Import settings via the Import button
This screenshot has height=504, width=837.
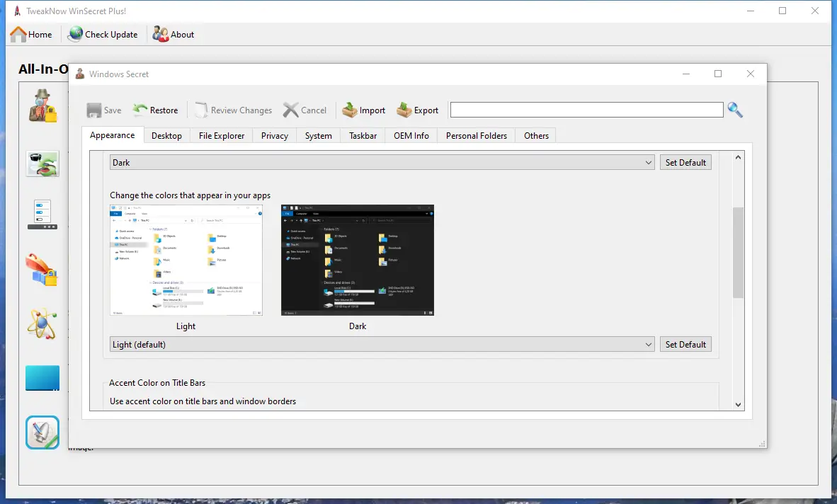(363, 110)
